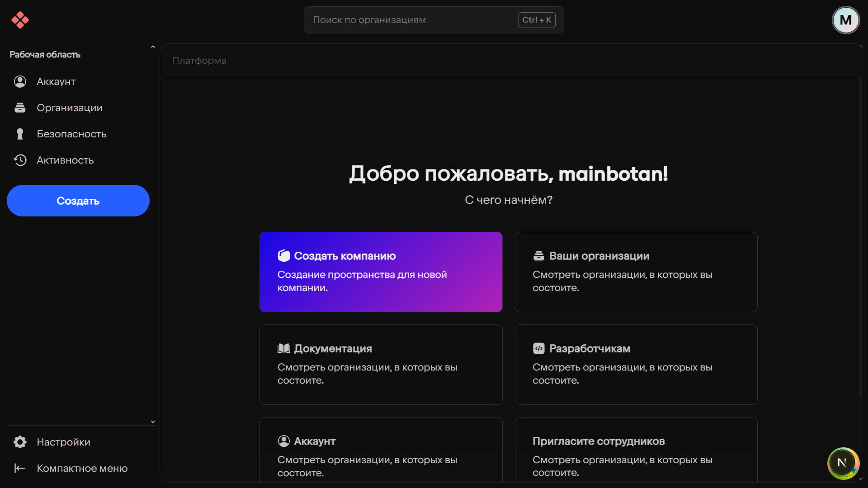Click the user avatar M icon
The width and height of the screenshot is (868, 488).
click(x=845, y=20)
